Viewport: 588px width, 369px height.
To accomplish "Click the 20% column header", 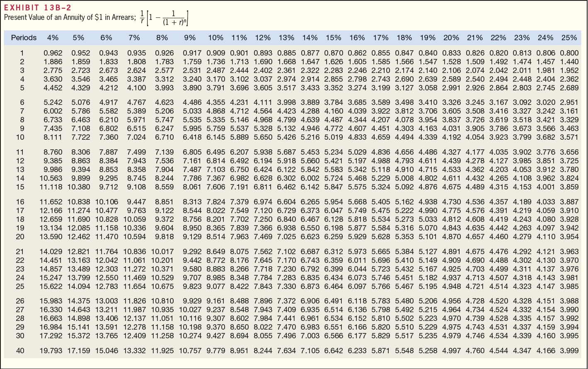I will (x=451, y=38).
